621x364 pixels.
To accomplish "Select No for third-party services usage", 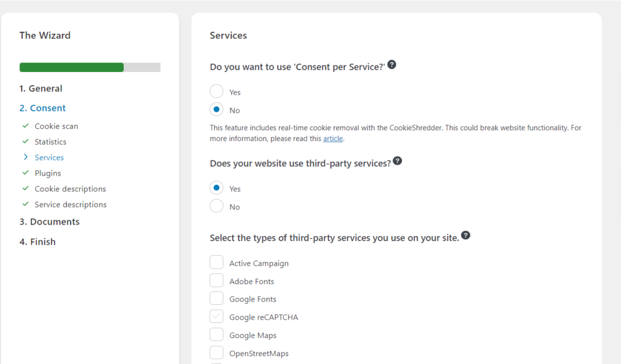I will point(217,207).
